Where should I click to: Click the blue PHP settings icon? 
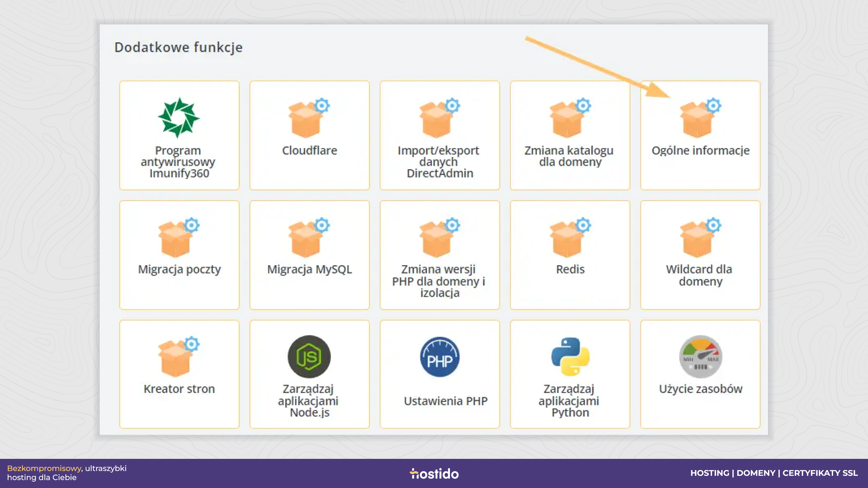pos(440,357)
